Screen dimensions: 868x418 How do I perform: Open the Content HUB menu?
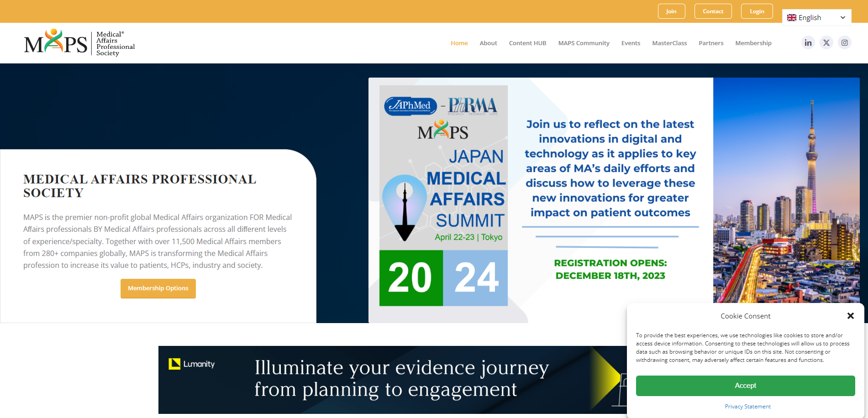[527, 43]
